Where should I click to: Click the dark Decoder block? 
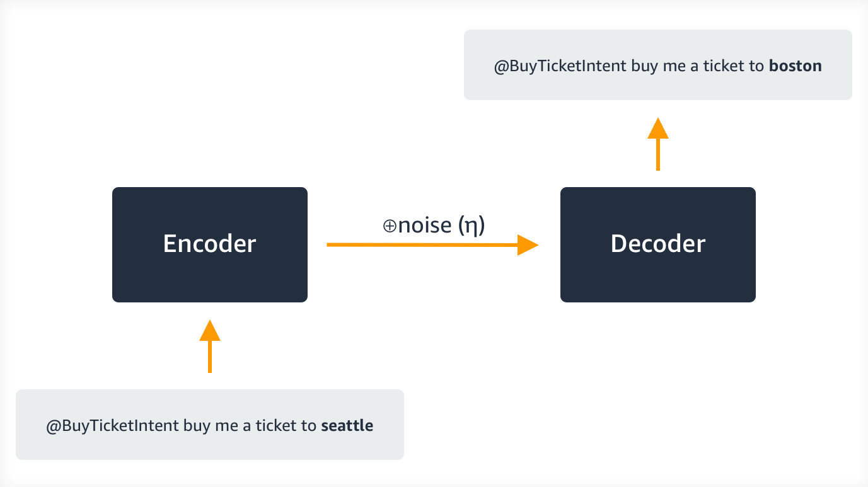[657, 244]
